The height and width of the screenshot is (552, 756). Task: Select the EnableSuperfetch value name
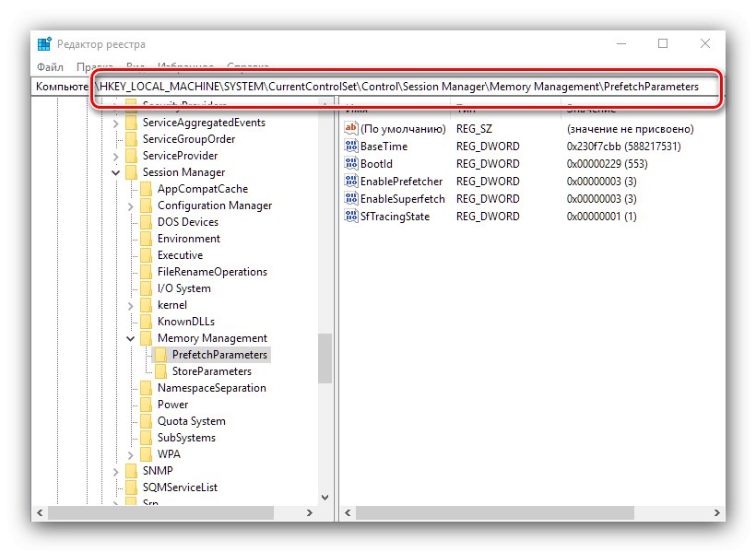(403, 199)
